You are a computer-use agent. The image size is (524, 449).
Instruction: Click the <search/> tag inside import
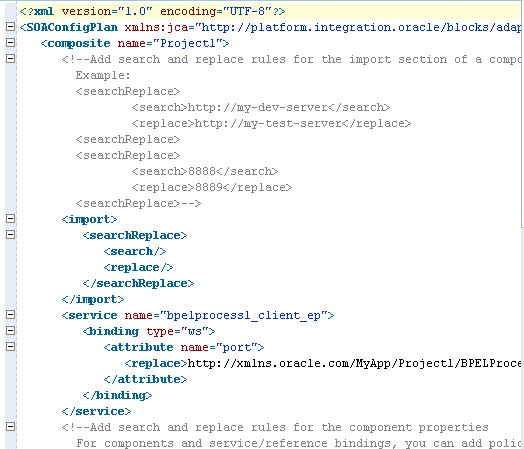coord(135,251)
